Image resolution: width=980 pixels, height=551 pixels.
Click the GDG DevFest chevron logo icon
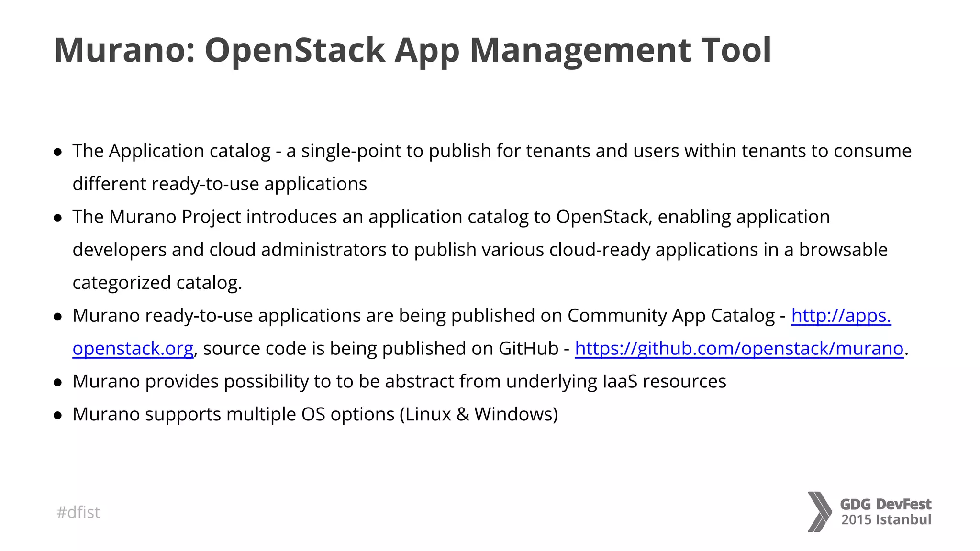pos(820,512)
